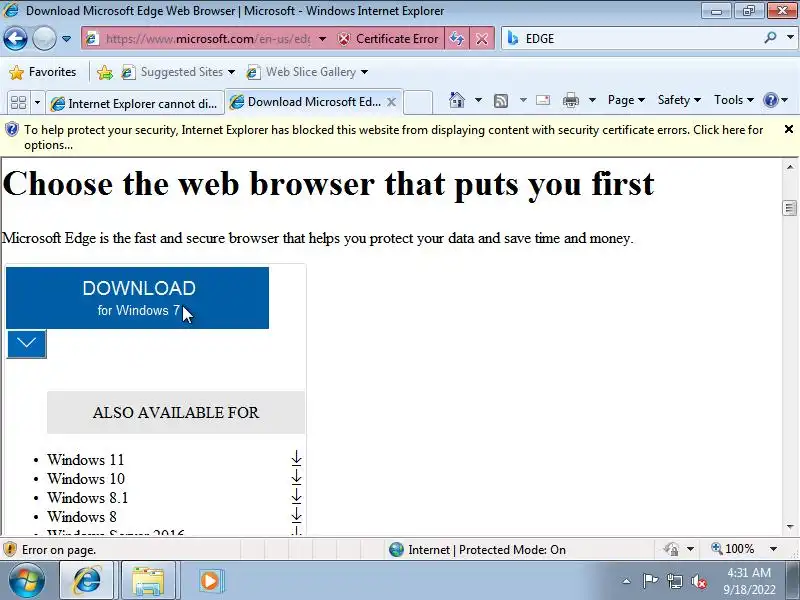Screen dimensions: 800x600
Task: Click the search magnifier icon
Action: coord(770,37)
